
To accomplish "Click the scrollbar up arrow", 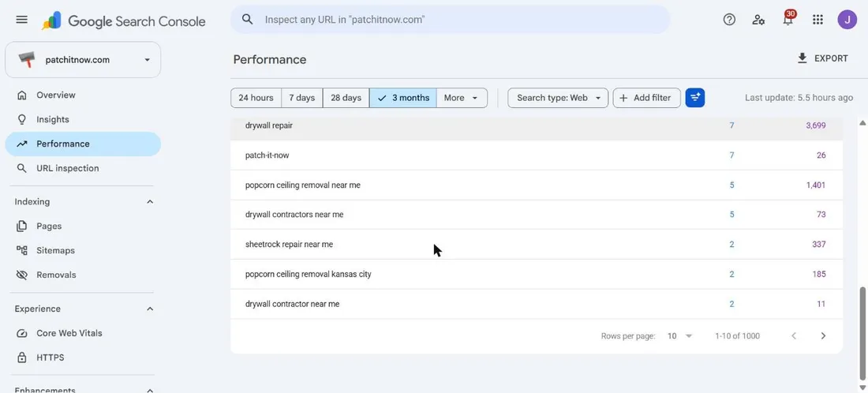I will [x=862, y=122].
